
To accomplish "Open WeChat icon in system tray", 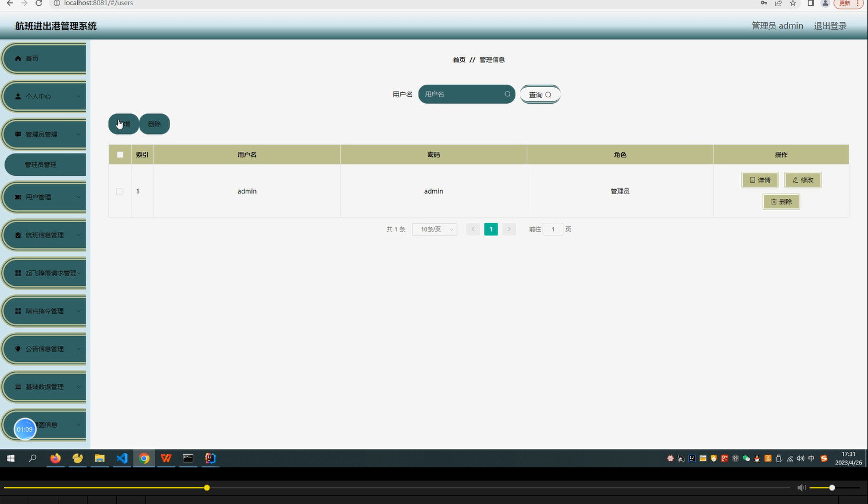I will [x=746, y=458].
